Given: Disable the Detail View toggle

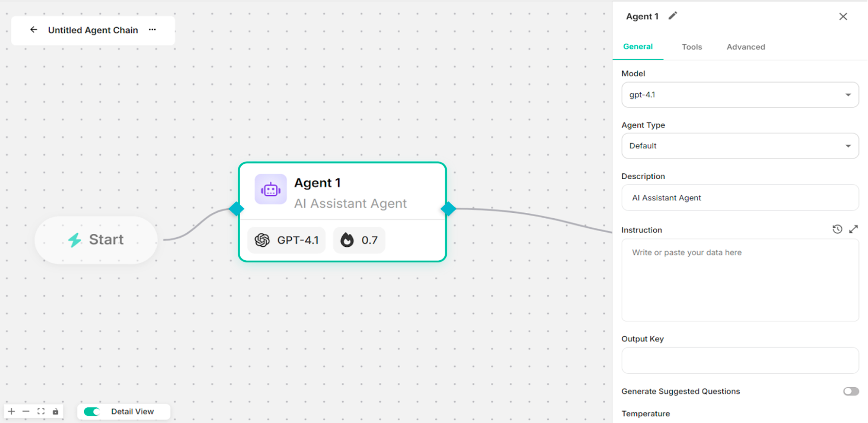Looking at the screenshot, I should (91, 411).
